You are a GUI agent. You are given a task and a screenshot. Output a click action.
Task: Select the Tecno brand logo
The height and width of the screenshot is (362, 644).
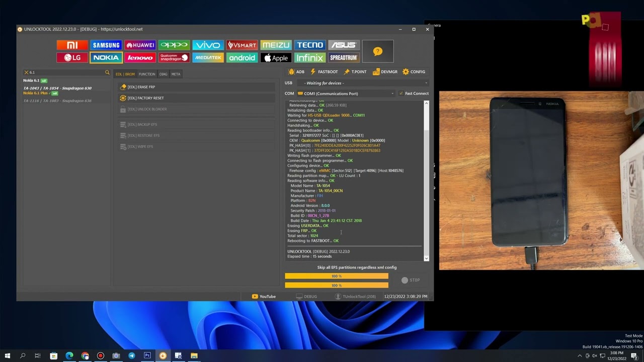tap(309, 45)
